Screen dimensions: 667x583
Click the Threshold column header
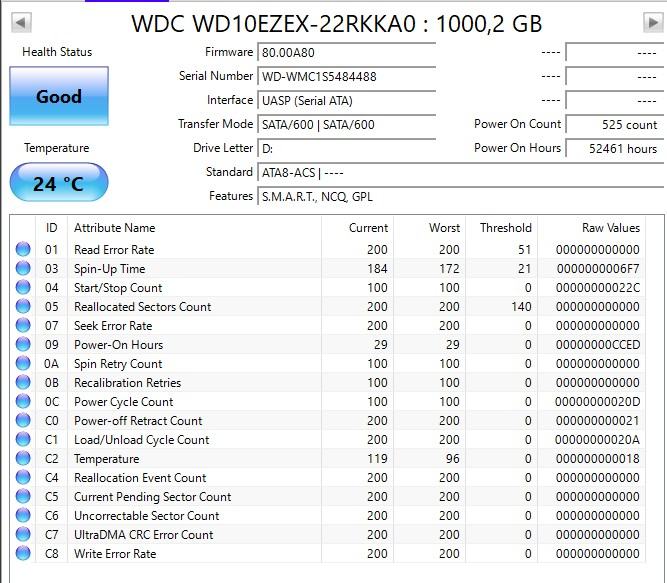pos(502,228)
